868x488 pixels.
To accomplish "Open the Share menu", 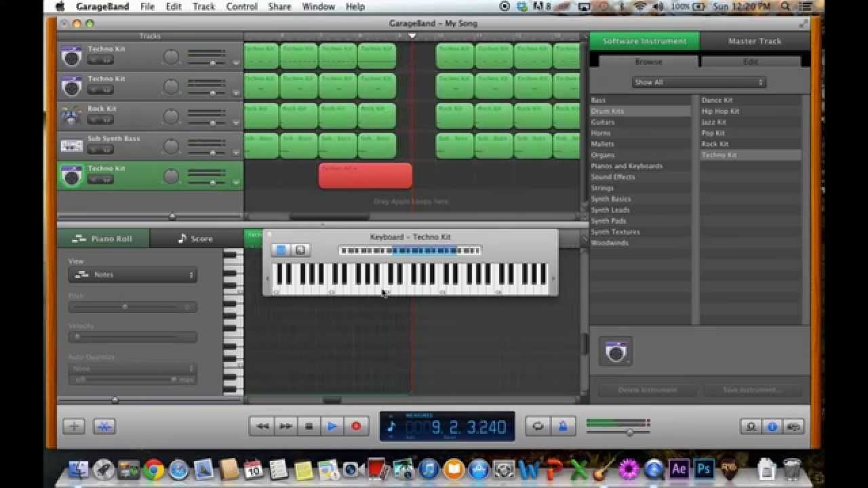I will [279, 7].
